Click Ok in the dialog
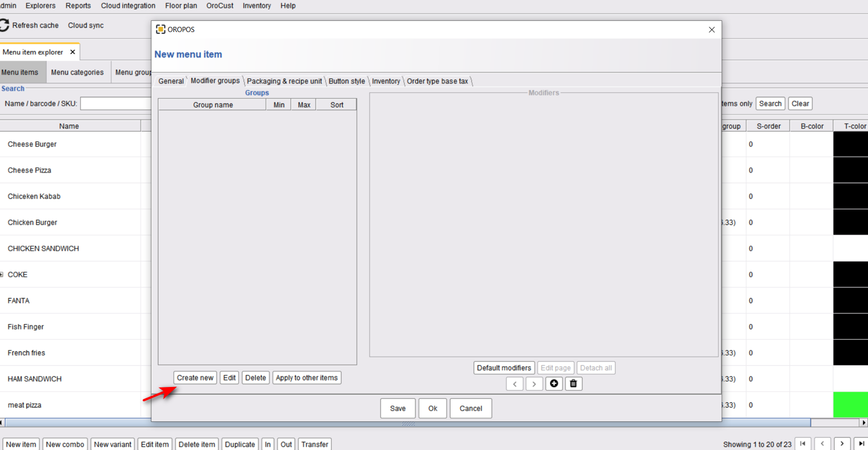The width and height of the screenshot is (868, 450). coord(433,408)
